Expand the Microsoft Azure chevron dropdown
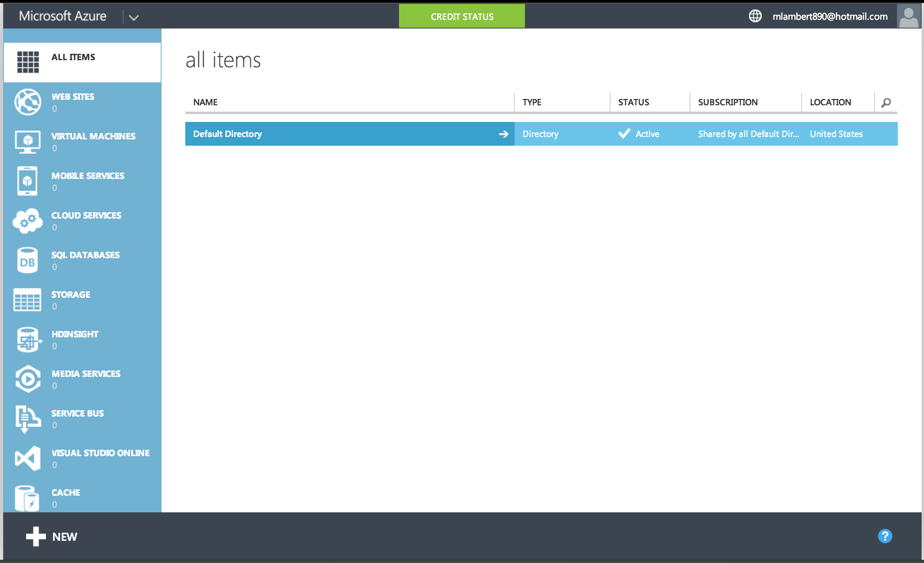924x563 pixels. point(134,17)
